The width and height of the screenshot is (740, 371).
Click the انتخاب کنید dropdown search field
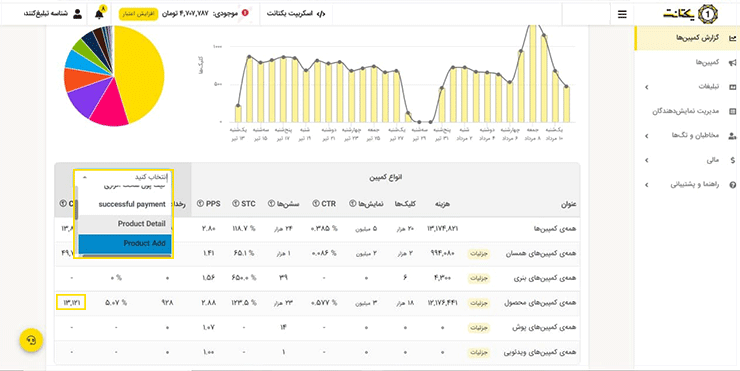click(124, 177)
